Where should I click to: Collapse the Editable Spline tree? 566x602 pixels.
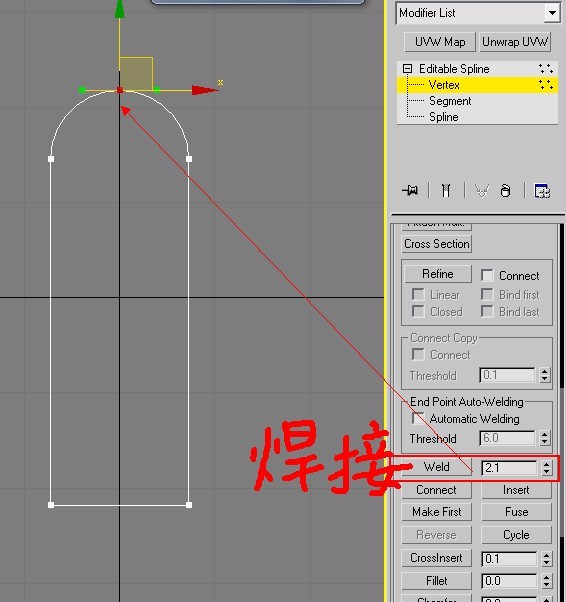pos(407,69)
